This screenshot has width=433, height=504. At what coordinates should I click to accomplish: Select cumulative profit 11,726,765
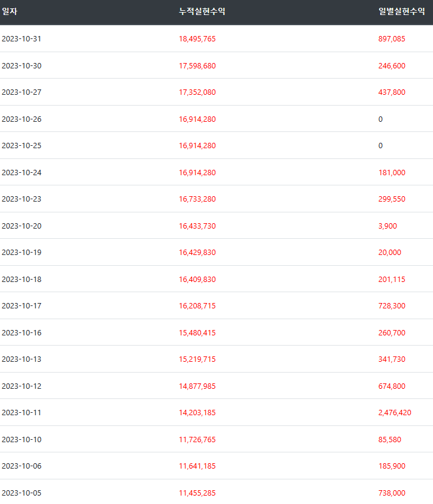[x=197, y=439]
